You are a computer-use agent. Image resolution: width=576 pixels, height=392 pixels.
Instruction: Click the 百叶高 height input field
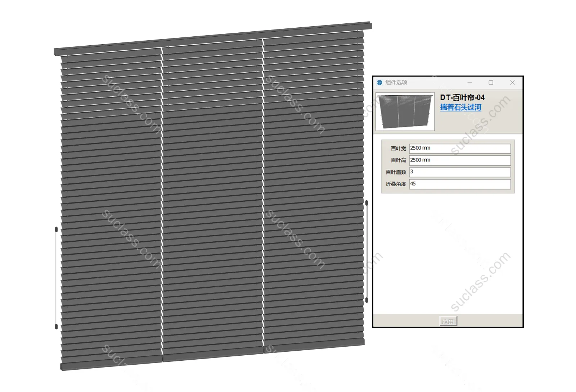(460, 160)
